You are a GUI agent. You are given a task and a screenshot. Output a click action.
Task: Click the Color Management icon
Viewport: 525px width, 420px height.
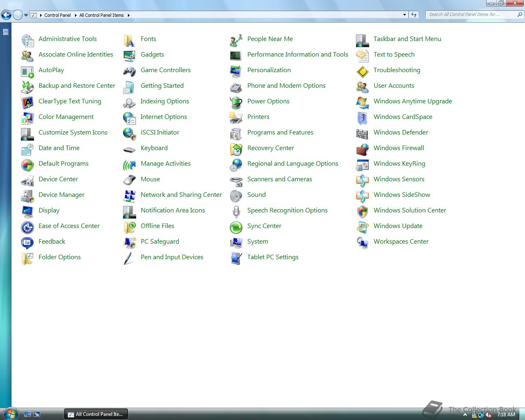click(x=27, y=118)
